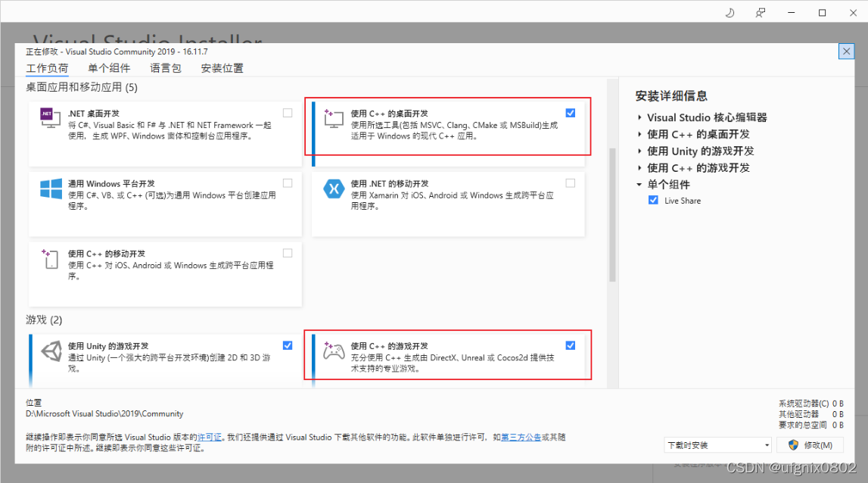Click the install path D:\Microsoft Visual Studio\2019\Community
Screen dimensions: 868x483
(104, 414)
